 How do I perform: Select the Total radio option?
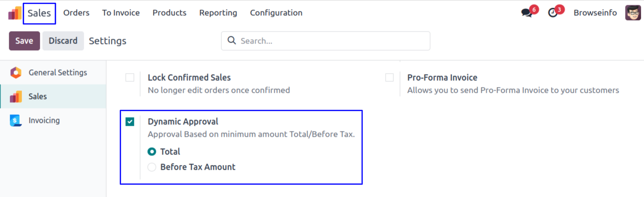tap(152, 152)
